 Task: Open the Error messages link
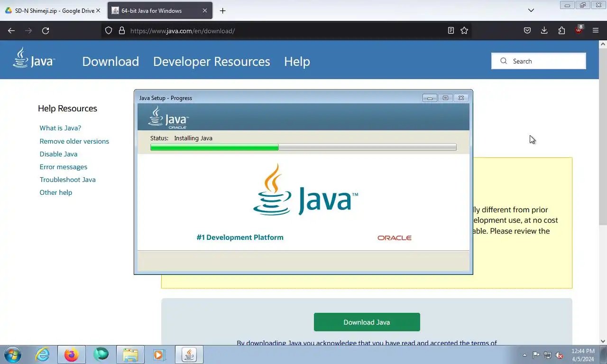click(63, 167)
